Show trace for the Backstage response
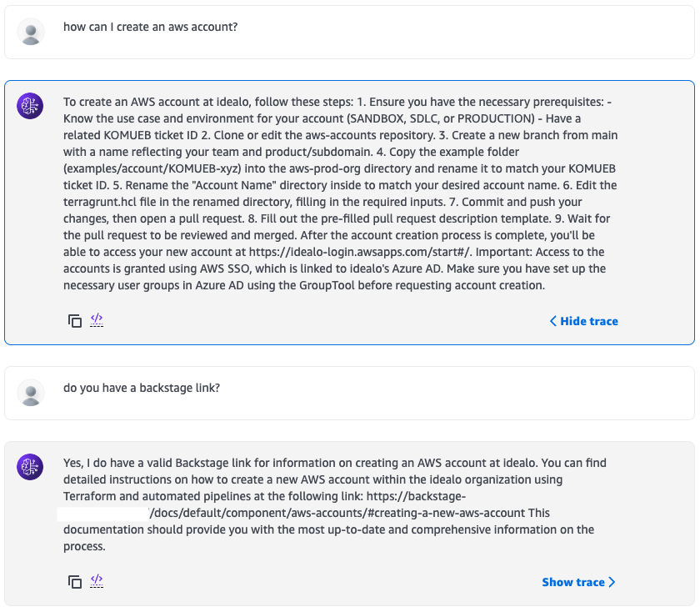 (574, 581)
